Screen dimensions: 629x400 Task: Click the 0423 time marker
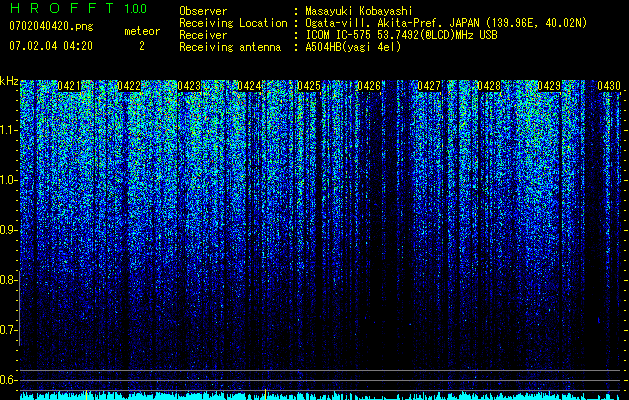click(x=189, y=86)
